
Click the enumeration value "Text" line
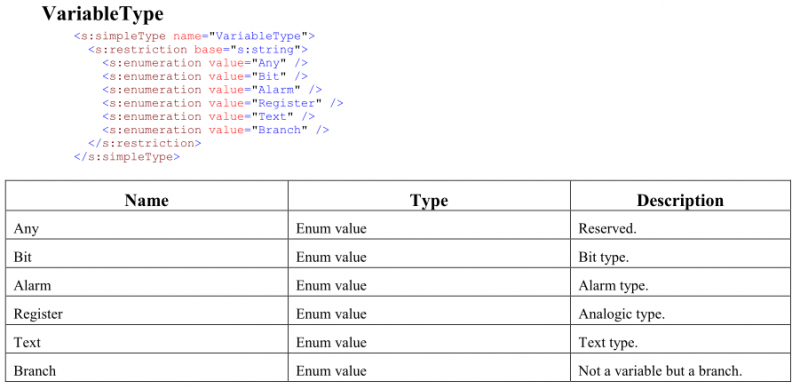coord(209,116)
